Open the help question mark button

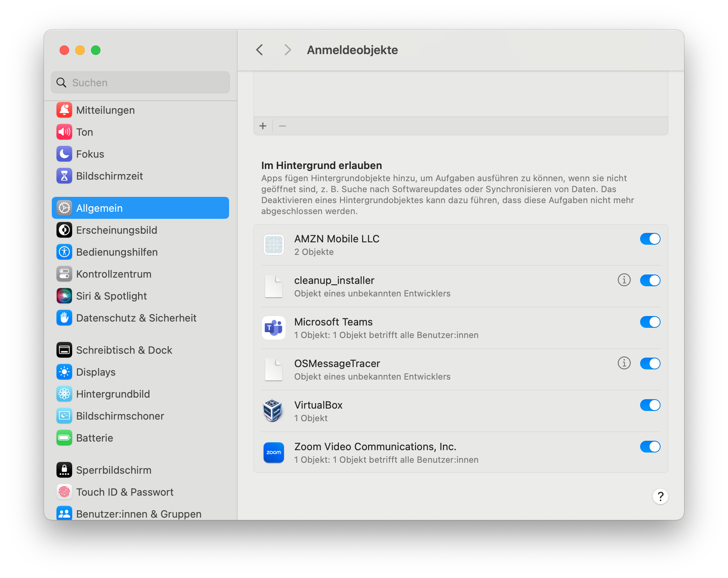660,496
